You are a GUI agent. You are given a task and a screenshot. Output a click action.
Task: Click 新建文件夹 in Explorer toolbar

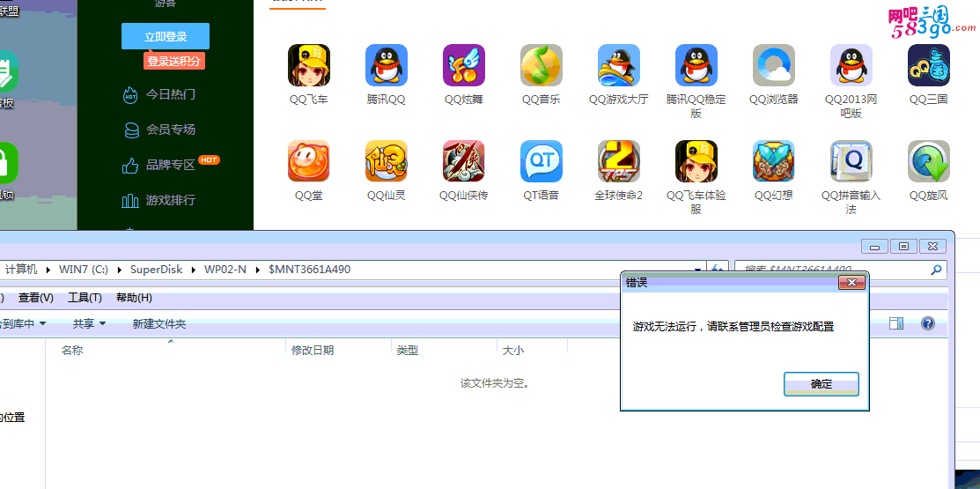[x=159, y=324]
